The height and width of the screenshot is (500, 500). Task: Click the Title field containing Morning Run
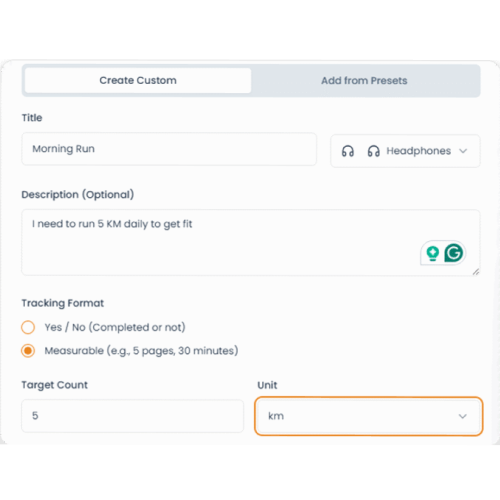169,149
